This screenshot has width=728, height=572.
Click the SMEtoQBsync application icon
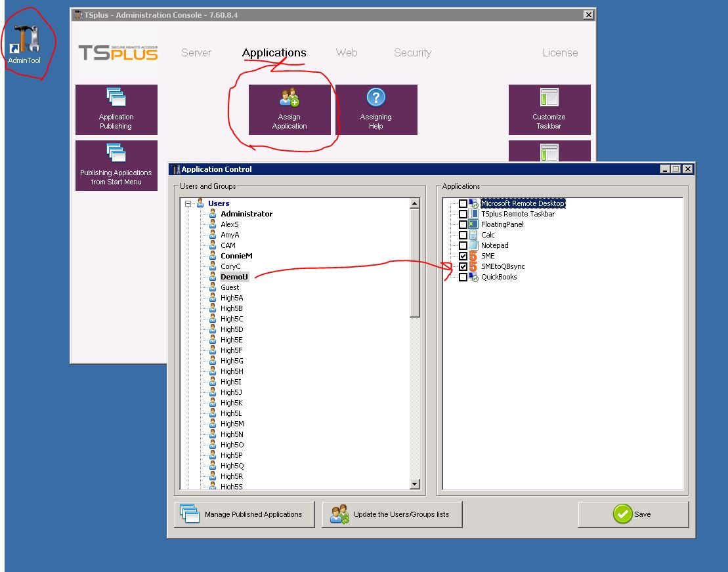pos(473,266)
